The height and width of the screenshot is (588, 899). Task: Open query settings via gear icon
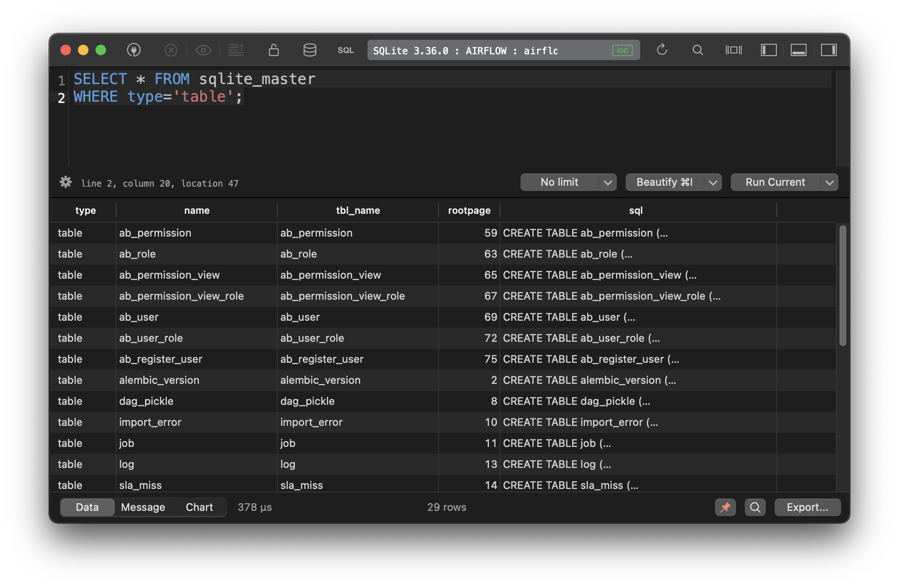(65, 182)
